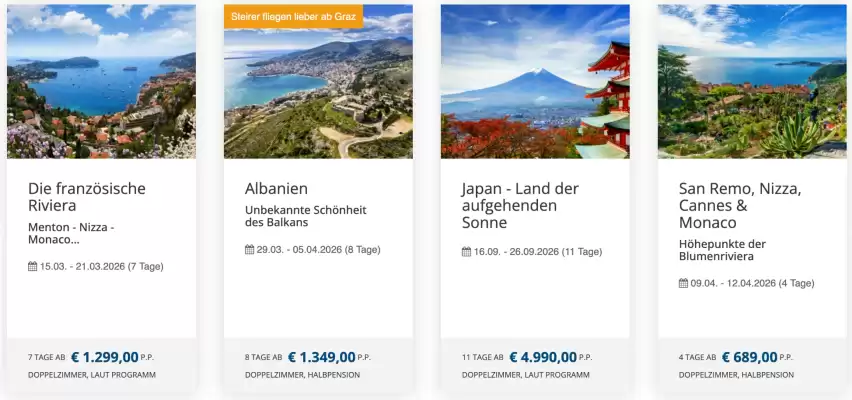Click 'Unbekannte Schönheit des Balkans' subtitle
This screenshot has width=852, height=400.
(x=303, y=217)
